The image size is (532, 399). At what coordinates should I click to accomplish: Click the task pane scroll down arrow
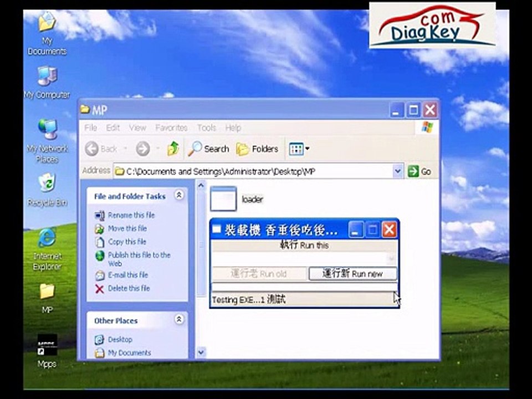pyautogui.click(x=201, y=352)
